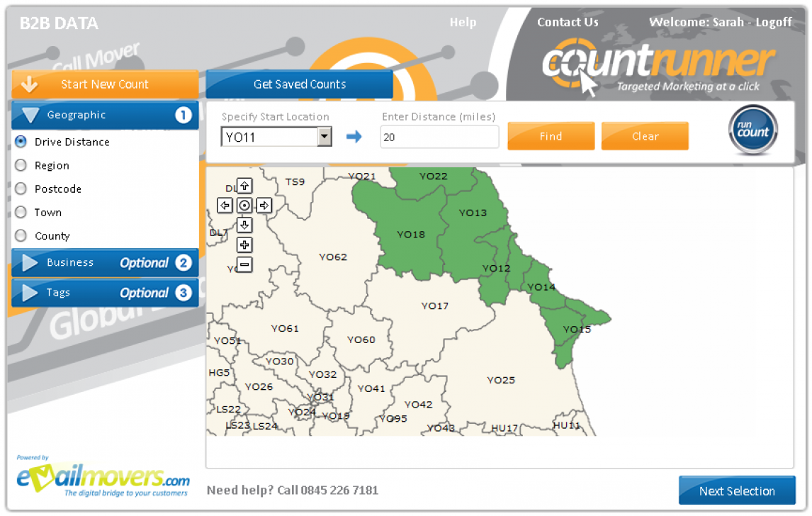This screenshot has height=516, width=812.
Task: Pan the map right with arrow icon
Action: pos(264,206)
